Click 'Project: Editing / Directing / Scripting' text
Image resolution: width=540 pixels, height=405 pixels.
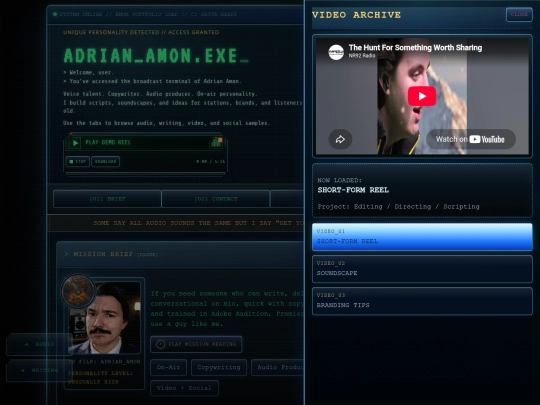tap(398, 207)
